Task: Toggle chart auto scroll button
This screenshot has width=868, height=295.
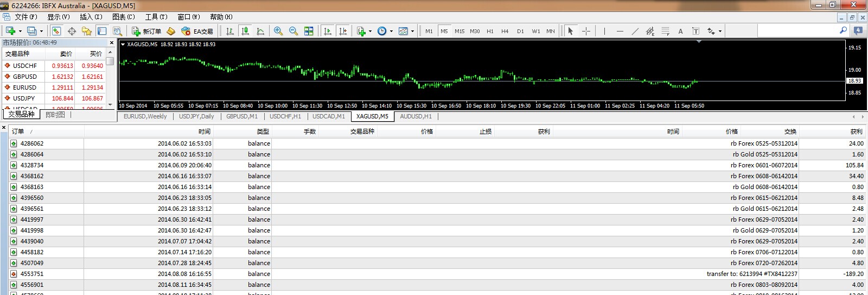Action: click(x=328, y=31)
